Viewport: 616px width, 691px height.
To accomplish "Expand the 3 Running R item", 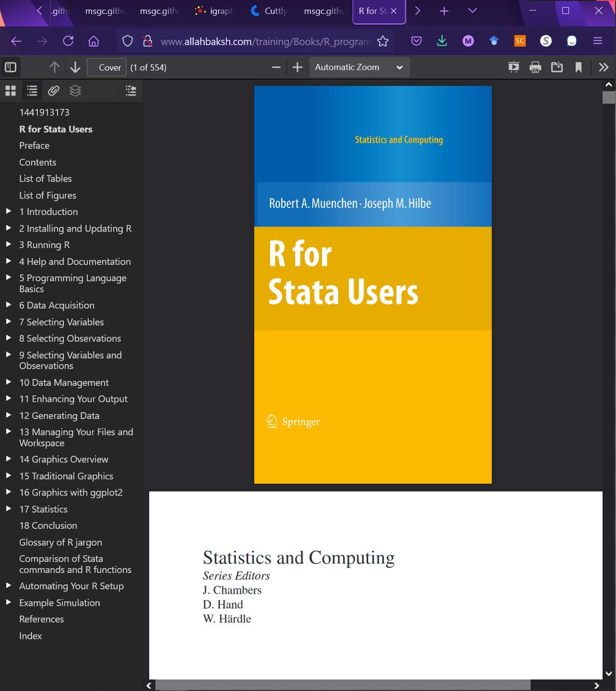I will pos(9,245).
